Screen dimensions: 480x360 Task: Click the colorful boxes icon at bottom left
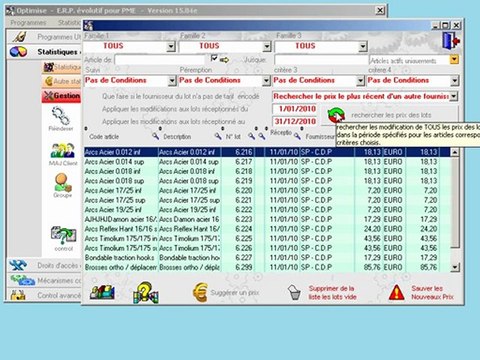pyautogui.click(x=102, y=292)
